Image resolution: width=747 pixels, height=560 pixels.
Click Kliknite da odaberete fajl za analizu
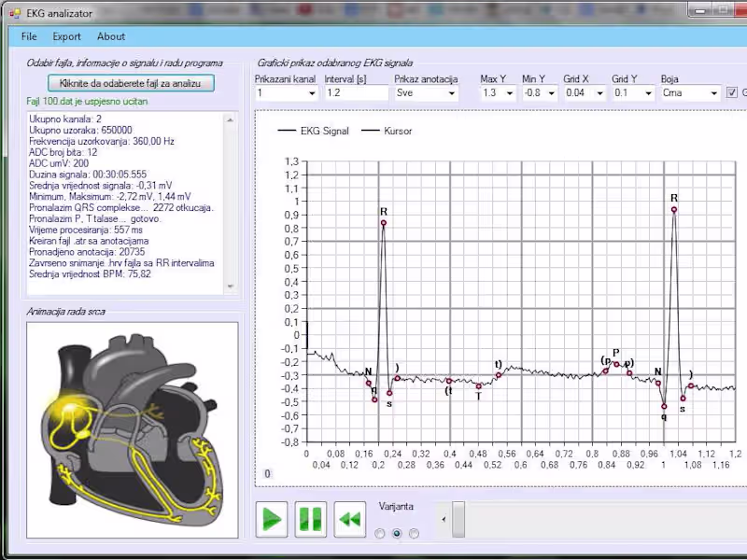click(131, 83)
